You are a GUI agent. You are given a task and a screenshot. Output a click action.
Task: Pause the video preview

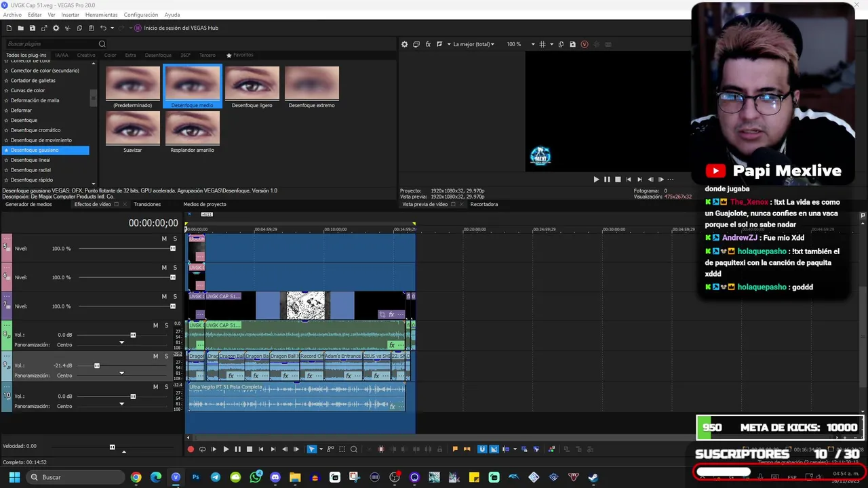[x=607, y=180]
